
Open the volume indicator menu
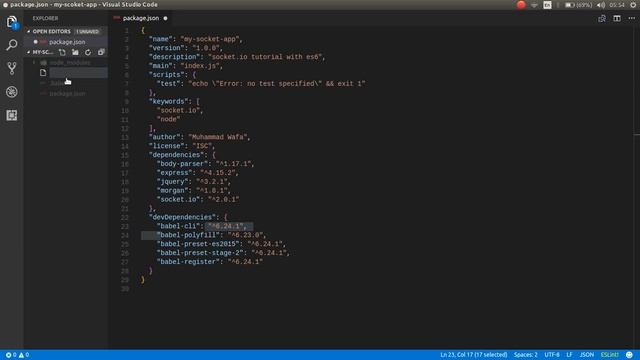601,5
